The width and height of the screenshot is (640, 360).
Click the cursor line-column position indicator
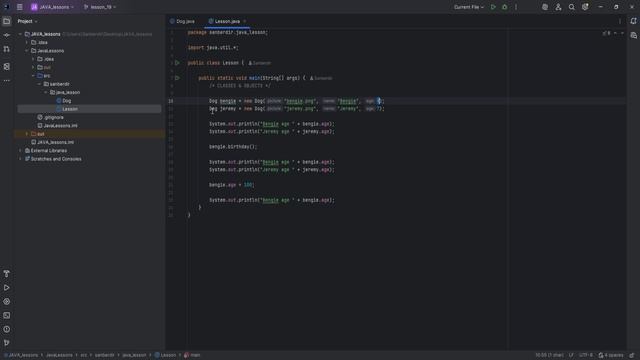549,355
